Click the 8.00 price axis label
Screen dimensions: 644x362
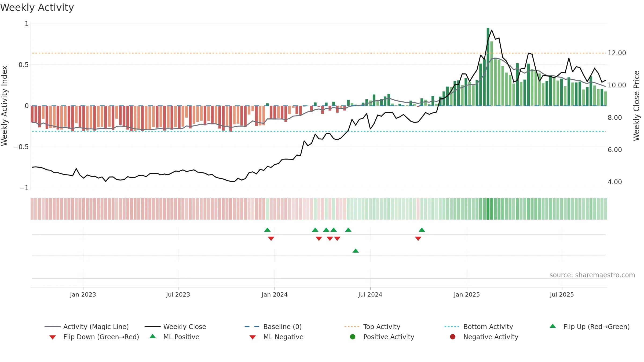615,117
